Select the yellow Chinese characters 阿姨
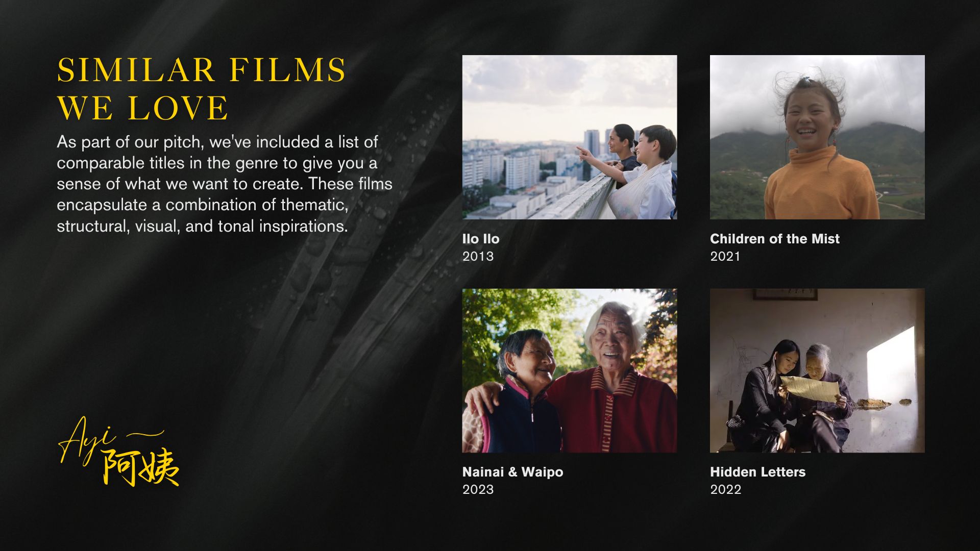This screenshot has width=980, height=551. click(x=141, y=468)
